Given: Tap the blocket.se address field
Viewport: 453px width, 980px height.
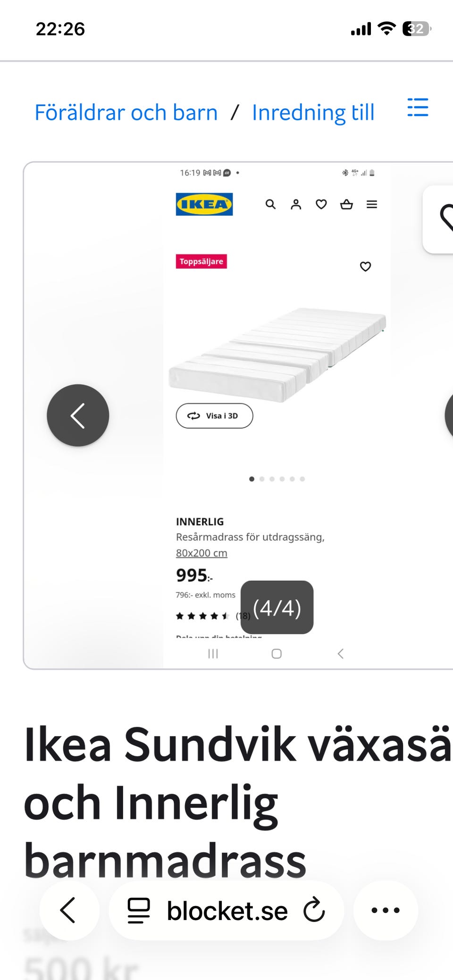Looking at the screenshot, I should [227, 910].
